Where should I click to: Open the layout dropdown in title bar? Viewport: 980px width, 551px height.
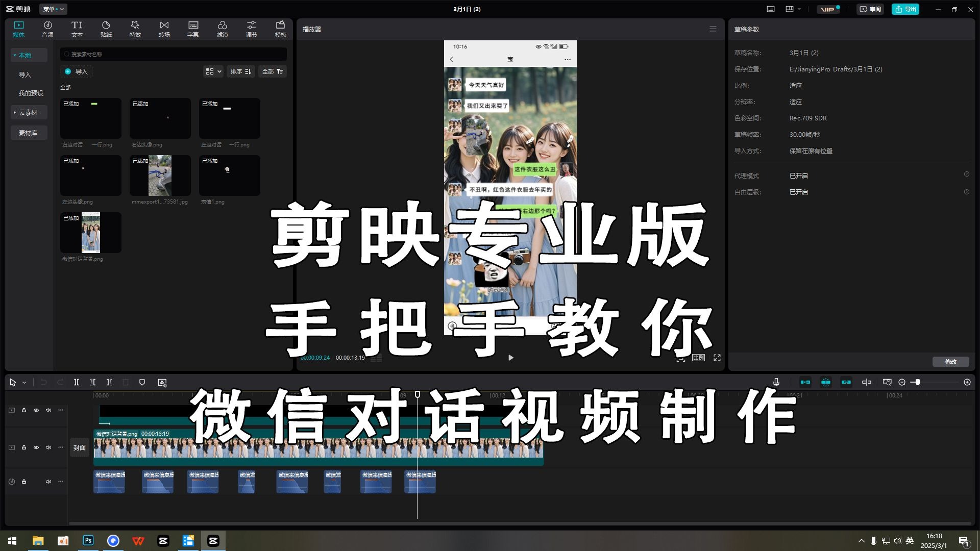point(793,9)
